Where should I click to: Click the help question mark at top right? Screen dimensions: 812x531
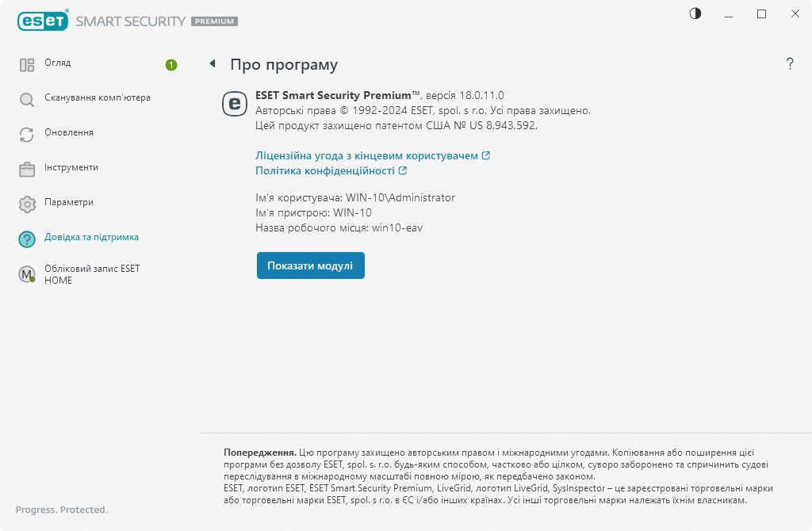click(790, 64)
